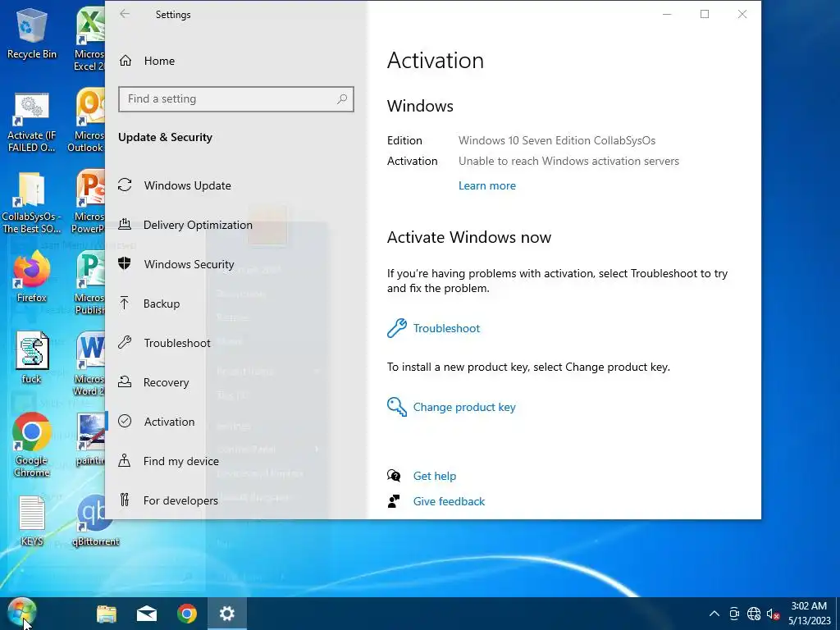This screenshot has height=630, width=840.
Task: Select the qBittorrent desktop icon
Action: [95, 521]
